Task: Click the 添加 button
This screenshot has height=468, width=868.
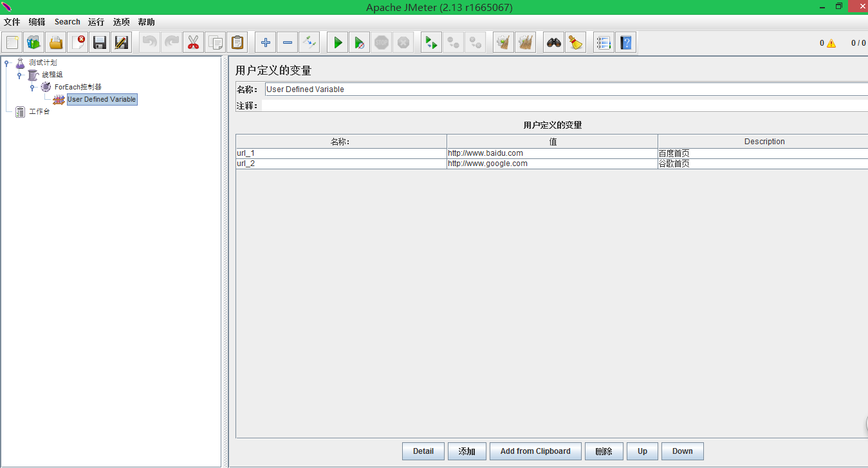Action: point(467,451)
